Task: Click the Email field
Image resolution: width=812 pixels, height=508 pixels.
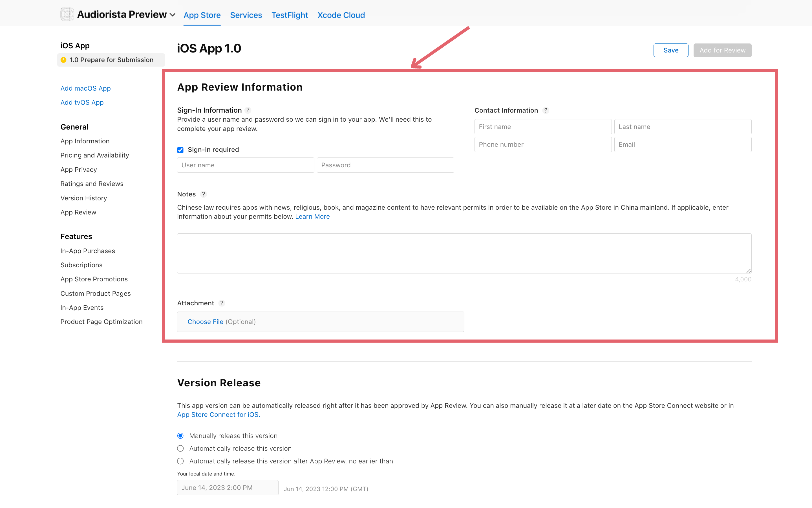Action: [683, 144]
